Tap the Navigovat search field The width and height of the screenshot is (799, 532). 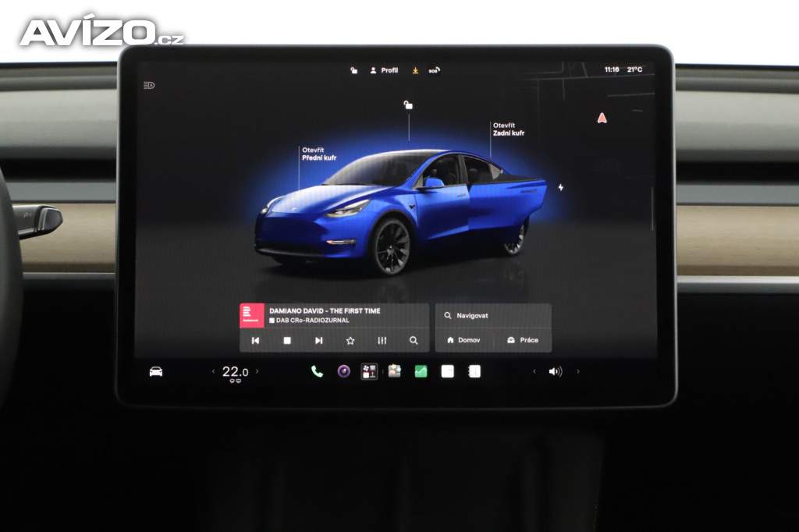(493, 315)
